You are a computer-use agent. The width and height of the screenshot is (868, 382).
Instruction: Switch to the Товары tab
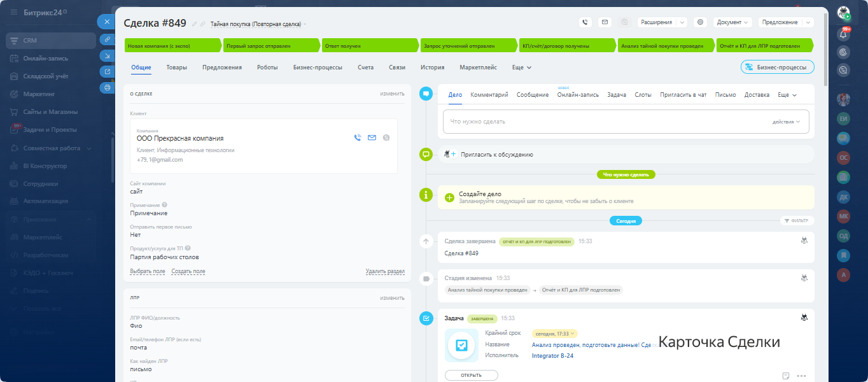177,67
